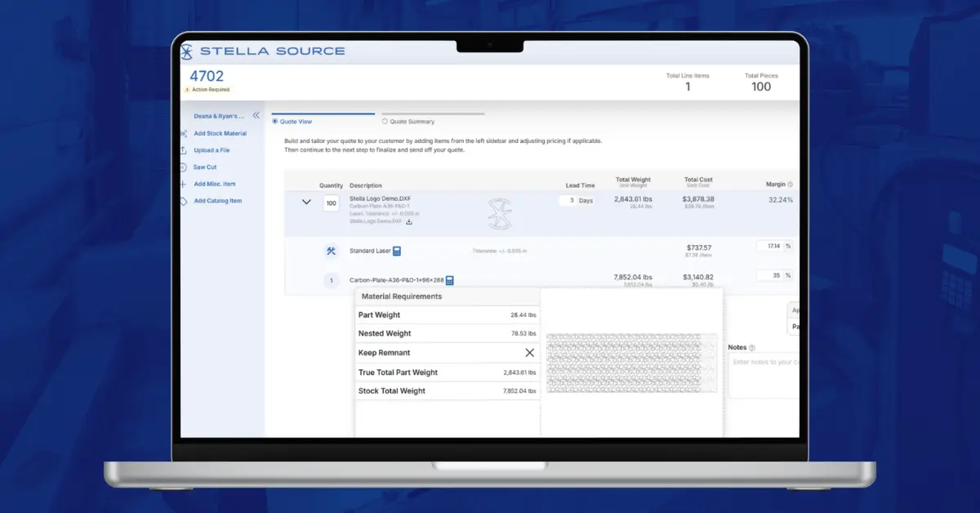Click the quantity field showing 100

click(331, 203)
